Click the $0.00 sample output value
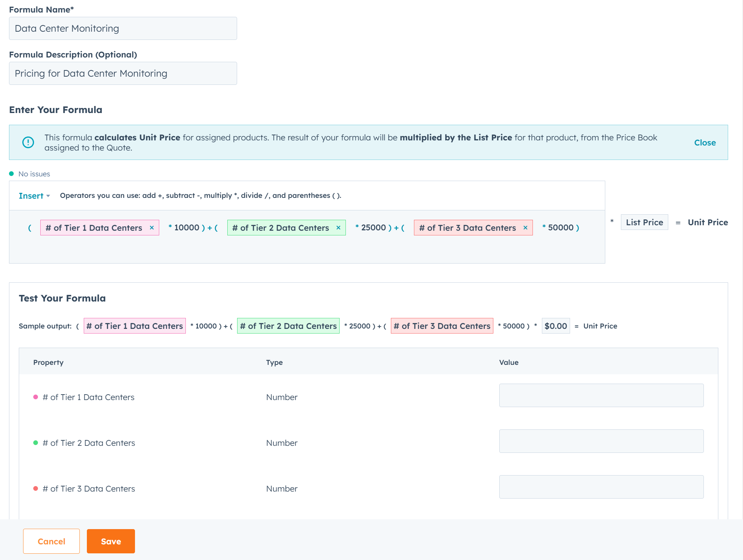 (555, 325)
